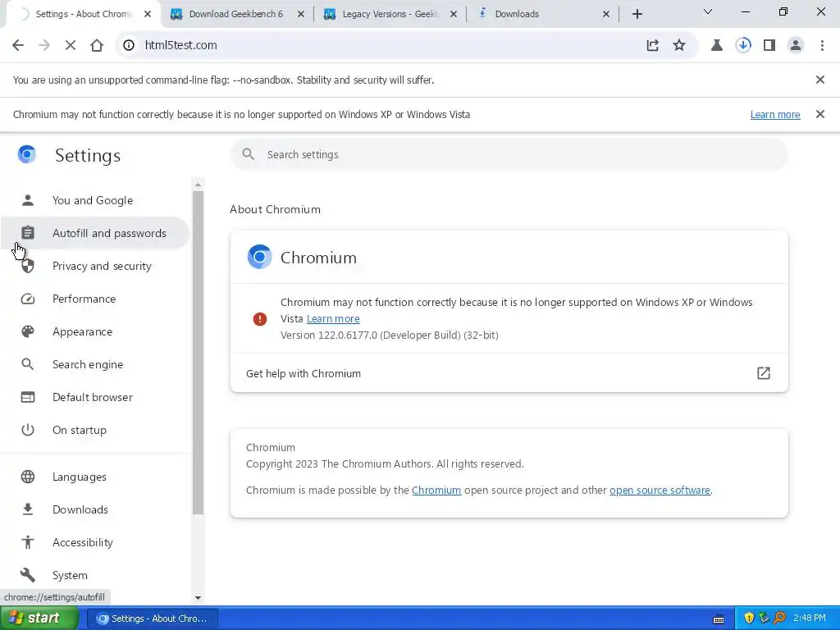Click the sidebar scrollbar down arrow

click(x=198, y=598)
